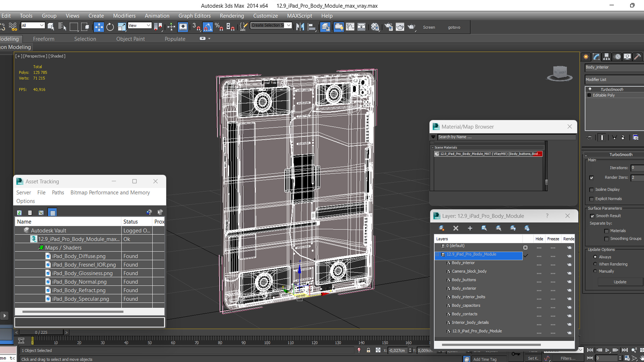Open the Rendering menu
Viewport: 644px width, 362px height.
232,16
